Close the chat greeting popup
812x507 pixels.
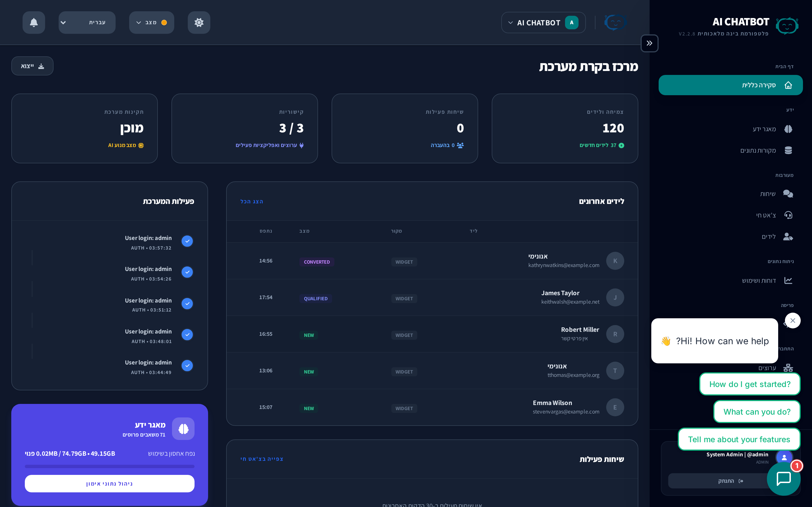pyautogui.click(x=793, y=321)
